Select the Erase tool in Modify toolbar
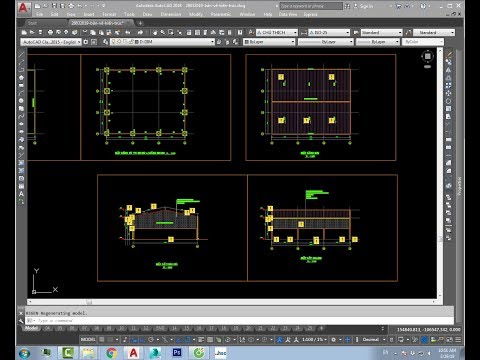The image size is (480, 360). [449, 54]
